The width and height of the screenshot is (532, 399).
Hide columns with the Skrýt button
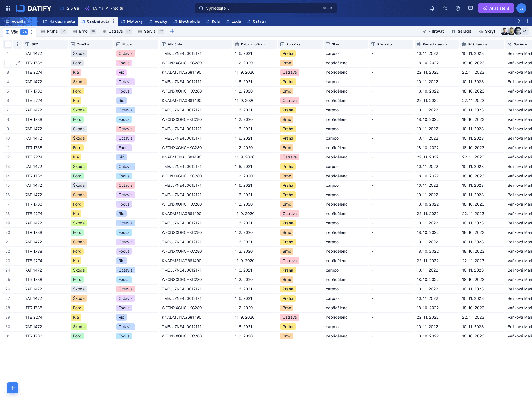point(487,31)
